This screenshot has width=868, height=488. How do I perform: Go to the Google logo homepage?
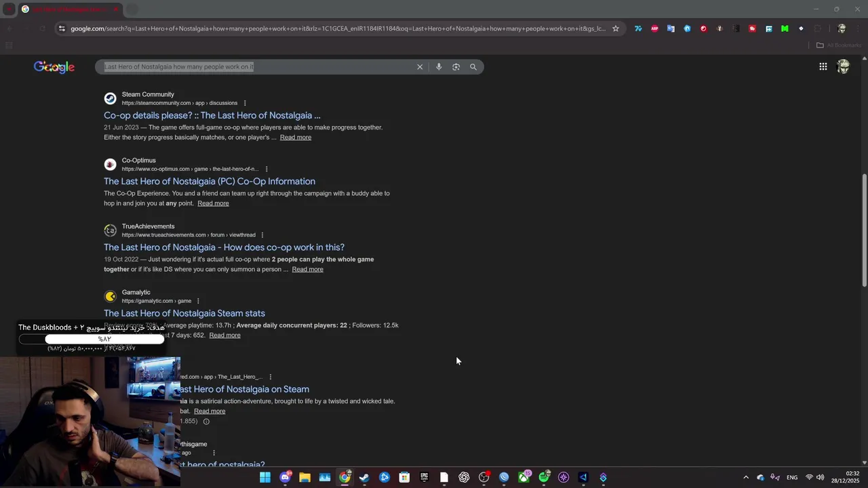tap(54, 66)
